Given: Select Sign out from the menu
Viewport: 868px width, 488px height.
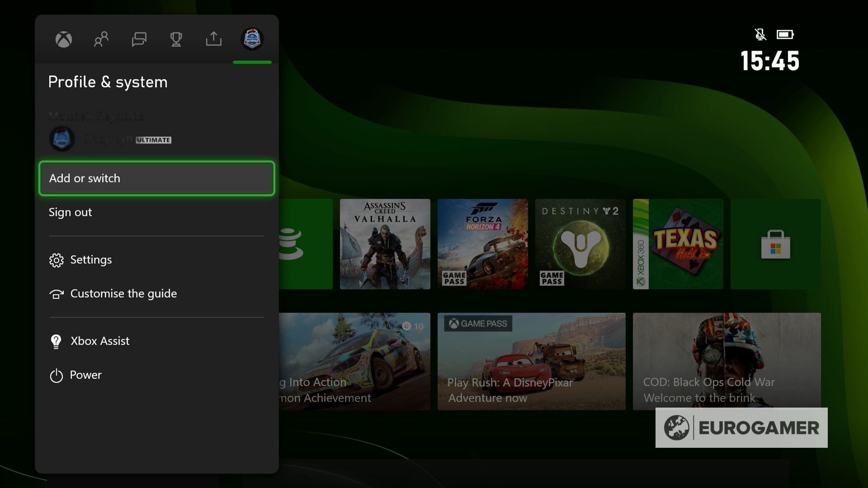Looking at the screenshot, I should pyautogui.click(x=70, y=212).
